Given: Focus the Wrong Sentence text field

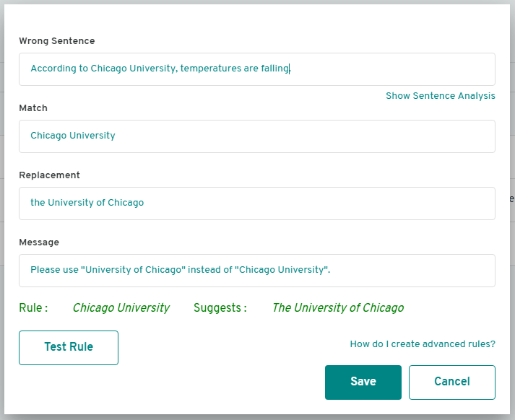Looking at the screenshot, I should pyautogui.click(x=257, y=69).
